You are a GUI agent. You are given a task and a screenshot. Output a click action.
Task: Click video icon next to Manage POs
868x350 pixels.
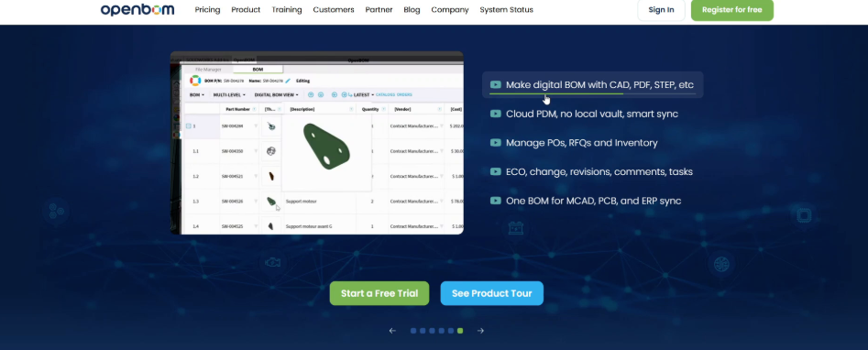click(x=496, y=142)
